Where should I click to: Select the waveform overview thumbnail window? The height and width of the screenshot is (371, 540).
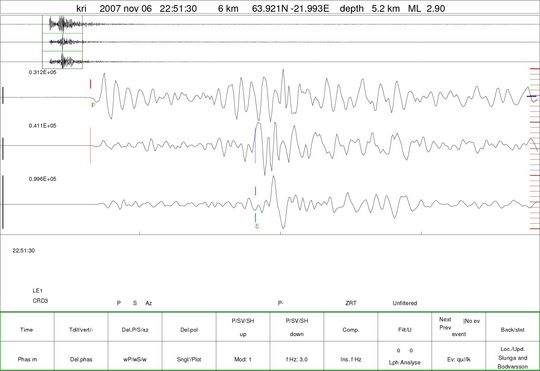(62, 42)
